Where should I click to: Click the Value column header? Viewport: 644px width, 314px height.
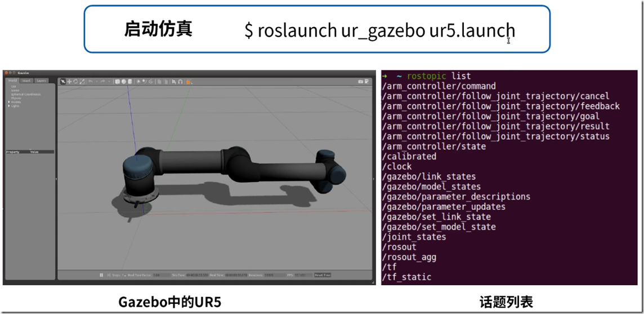34,152
